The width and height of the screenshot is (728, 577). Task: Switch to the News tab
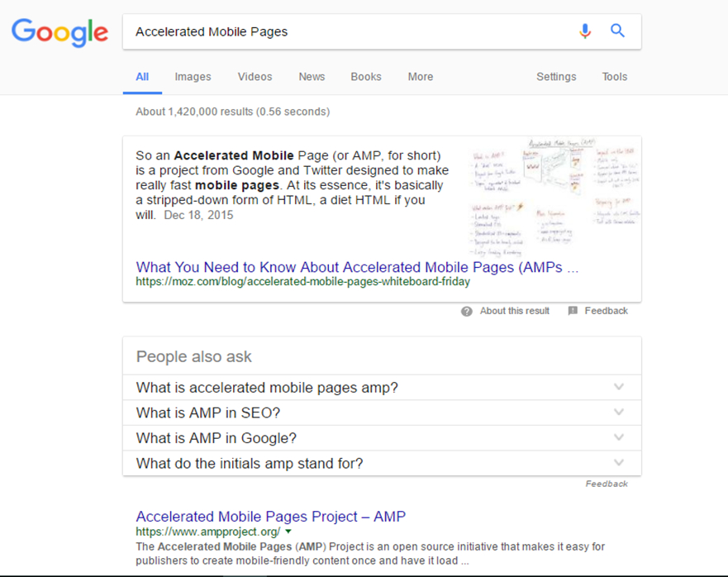coord(312,77)
